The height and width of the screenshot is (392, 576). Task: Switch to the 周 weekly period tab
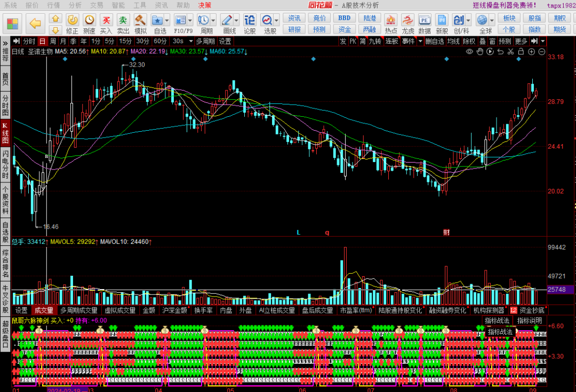(53, 41)
